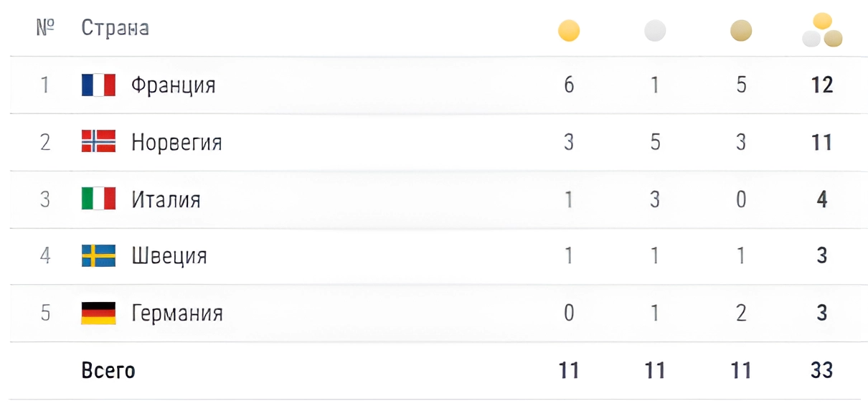Click the overall total value 33
The image size is (868, 406).
(822, 370)
